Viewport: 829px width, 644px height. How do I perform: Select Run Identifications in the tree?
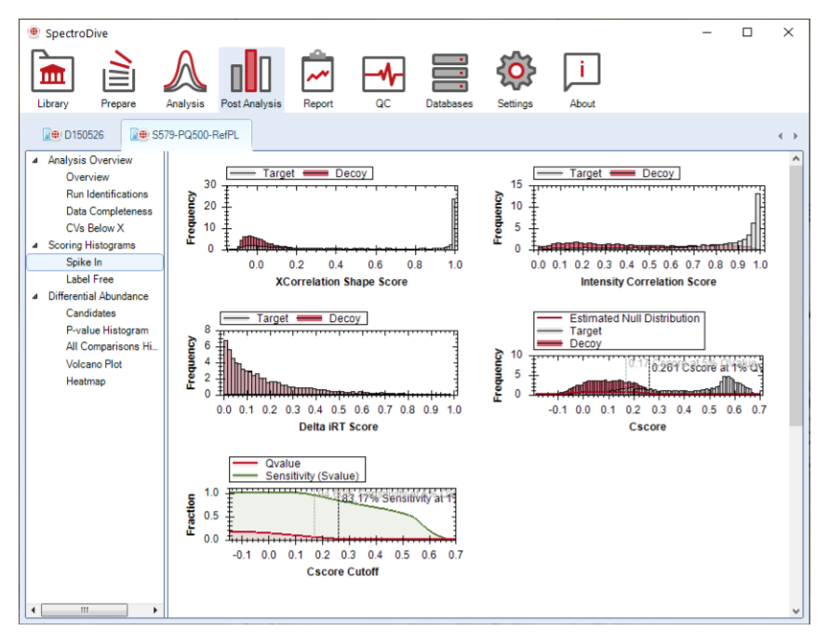(x=107, y=195)
